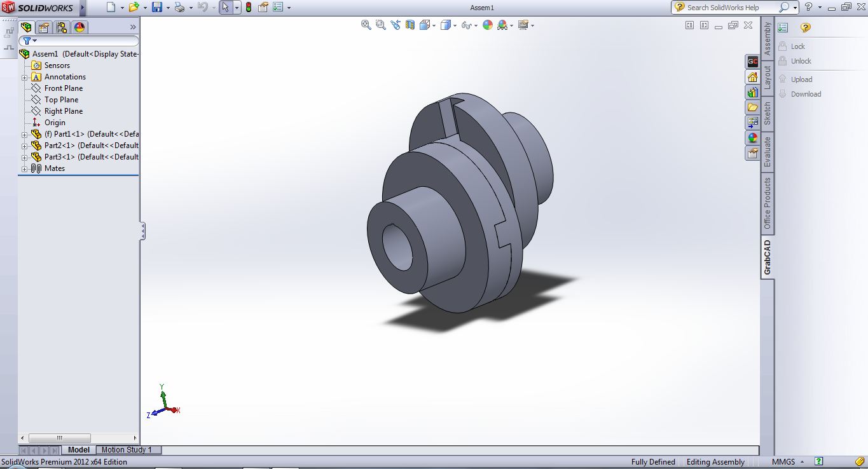The image size is (868, 469).
Task: Switch to the ConfigurationManager tab
Action: pos(62,27)
